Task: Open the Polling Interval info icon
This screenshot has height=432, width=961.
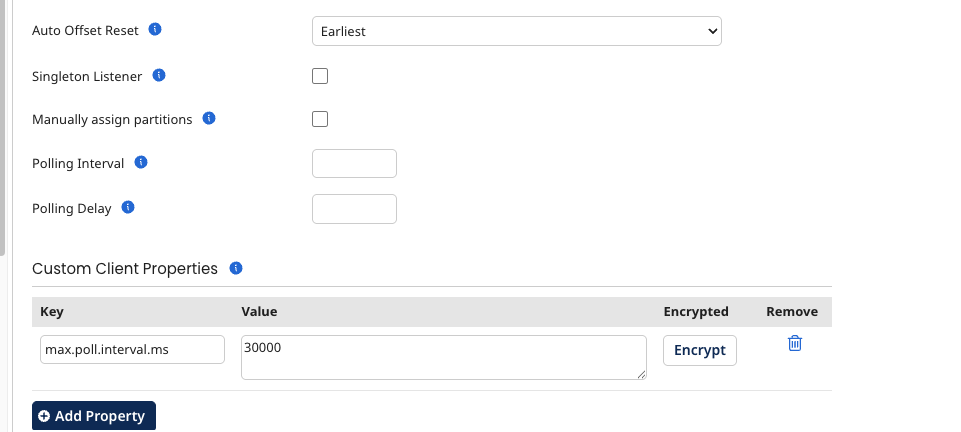Action: point(141,162)
